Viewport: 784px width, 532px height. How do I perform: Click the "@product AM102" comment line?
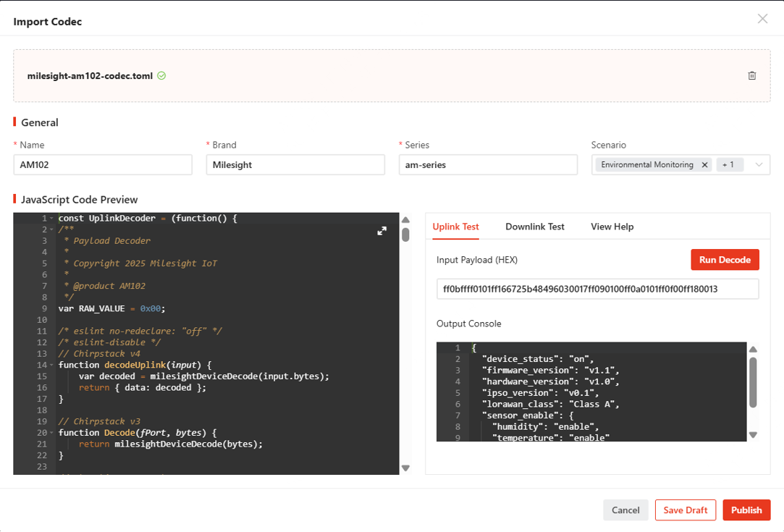(109, 286)
